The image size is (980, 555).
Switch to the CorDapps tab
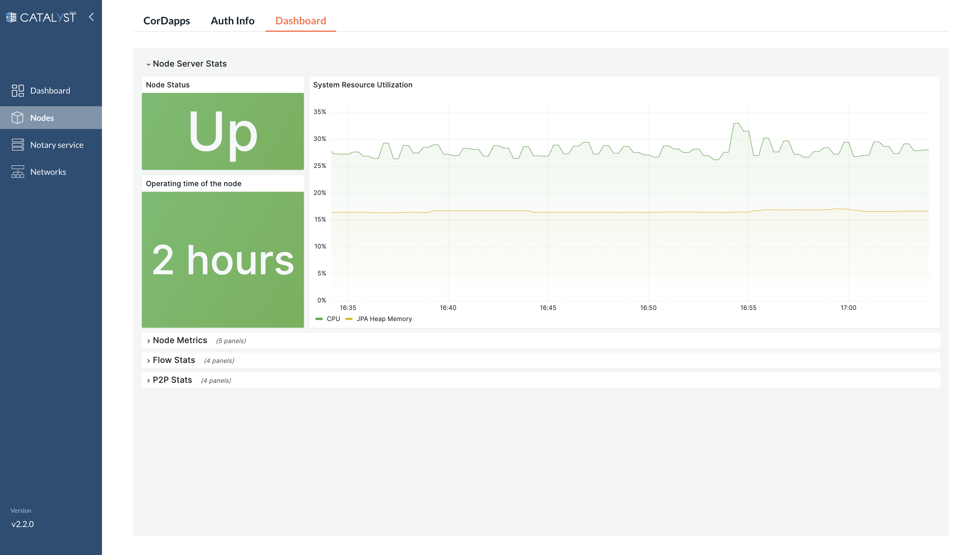(167, 20)
